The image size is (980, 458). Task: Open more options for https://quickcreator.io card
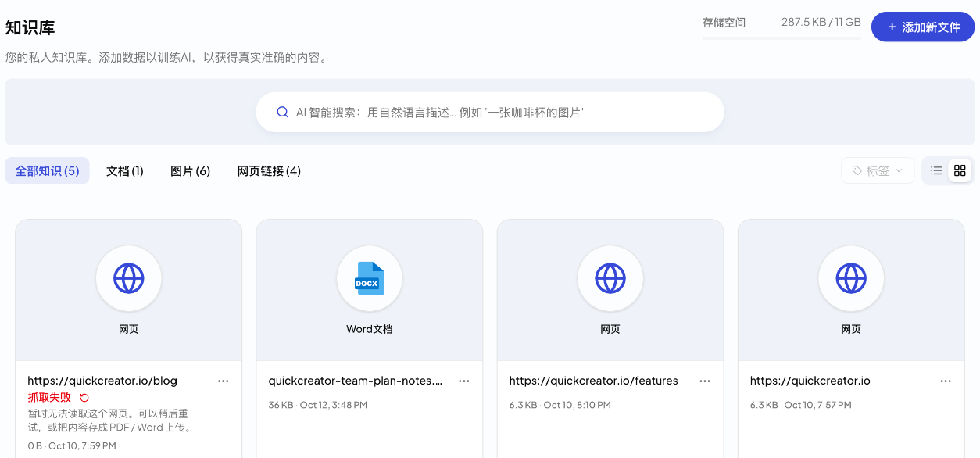pyautogui.click(x=946, y=381)
